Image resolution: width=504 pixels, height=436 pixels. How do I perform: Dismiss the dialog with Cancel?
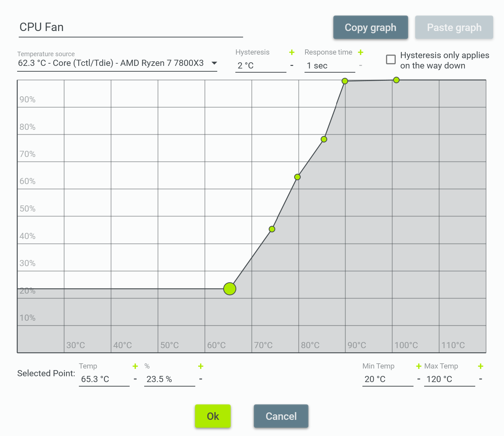pyautogui.click(x=281, y=416)
